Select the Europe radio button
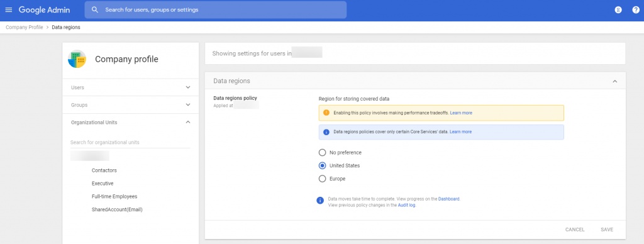 323,179
